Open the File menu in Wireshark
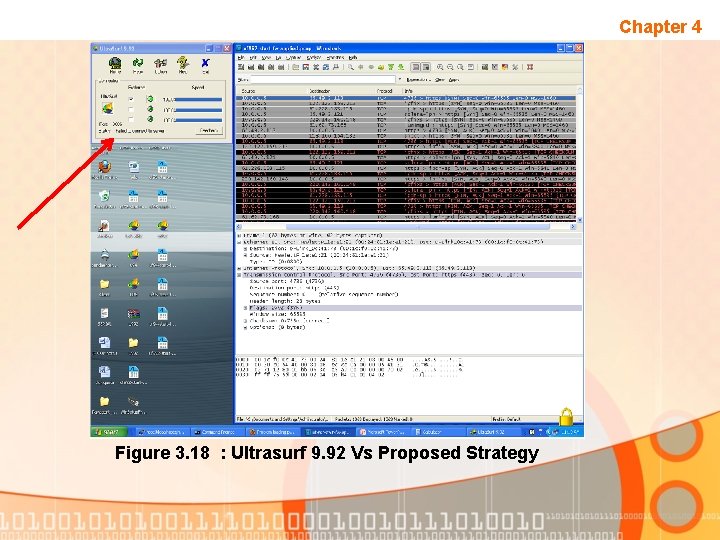 click(241, 57)
